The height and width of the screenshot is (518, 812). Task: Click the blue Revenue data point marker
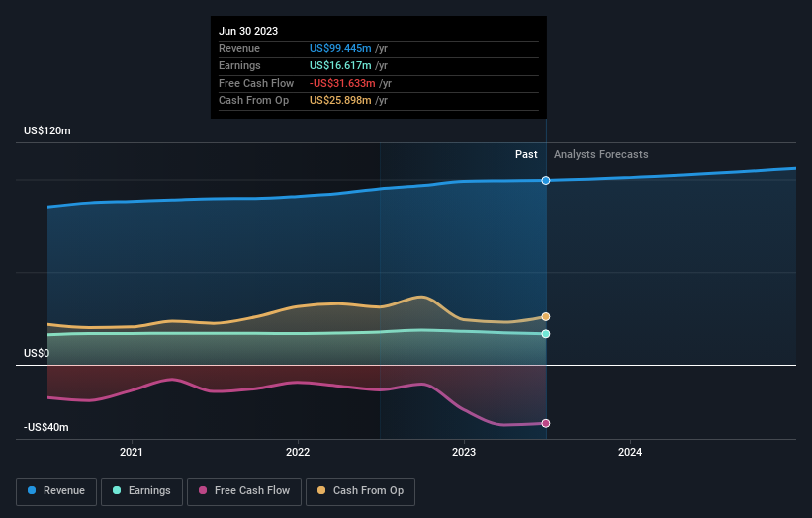pos(546,180)
